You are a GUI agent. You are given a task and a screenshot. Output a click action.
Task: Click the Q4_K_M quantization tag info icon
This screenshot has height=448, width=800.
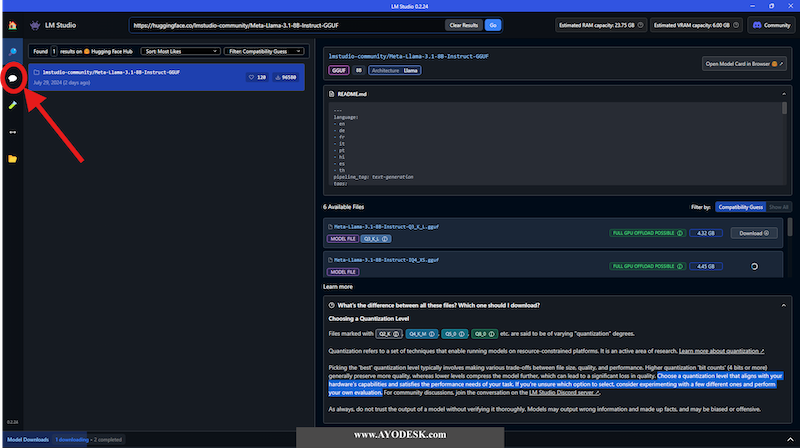pyautogui.click(x=432, y=334)
